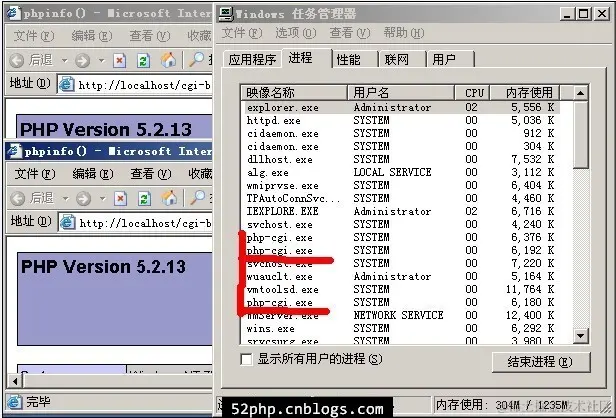Go Home in upper phpinfo window
Image resolution: width=616 pixels, height=418 pixels.
pos(168,60)
